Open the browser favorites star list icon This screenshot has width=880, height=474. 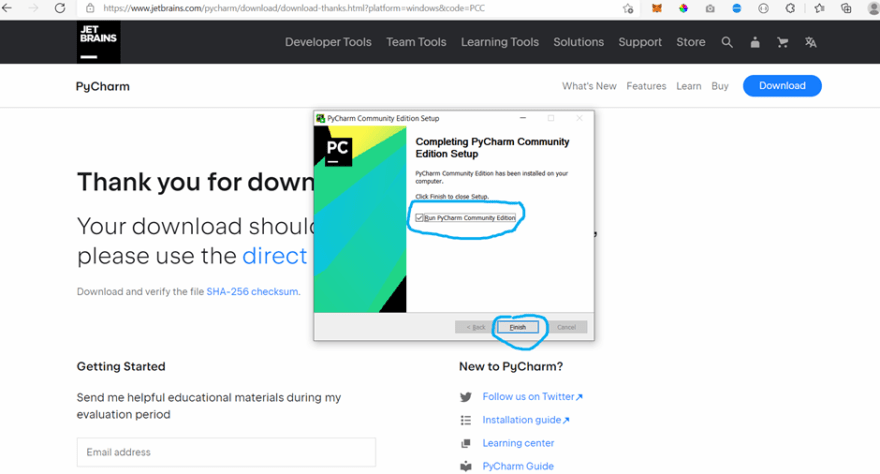pyautogui.click(x=819, y=8)
